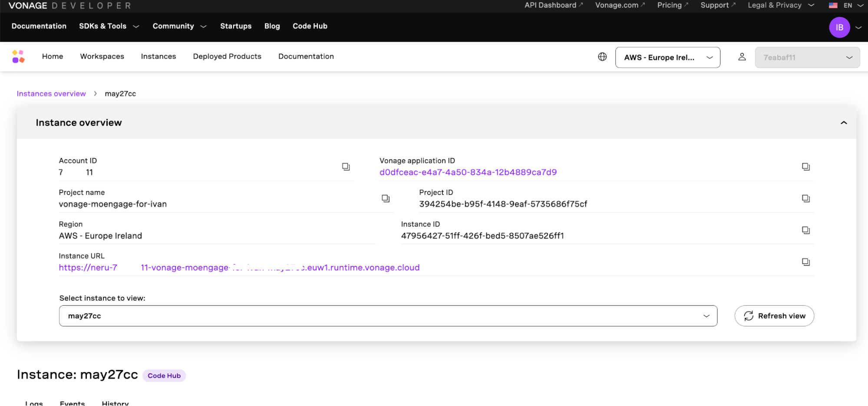
Task: Copy the Account ID value
Action: pos(346,167)
